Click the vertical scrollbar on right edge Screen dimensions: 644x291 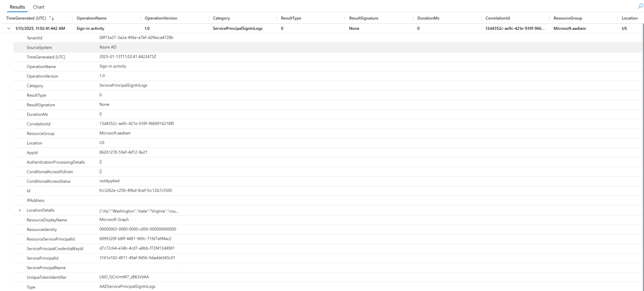pos(642,126)
